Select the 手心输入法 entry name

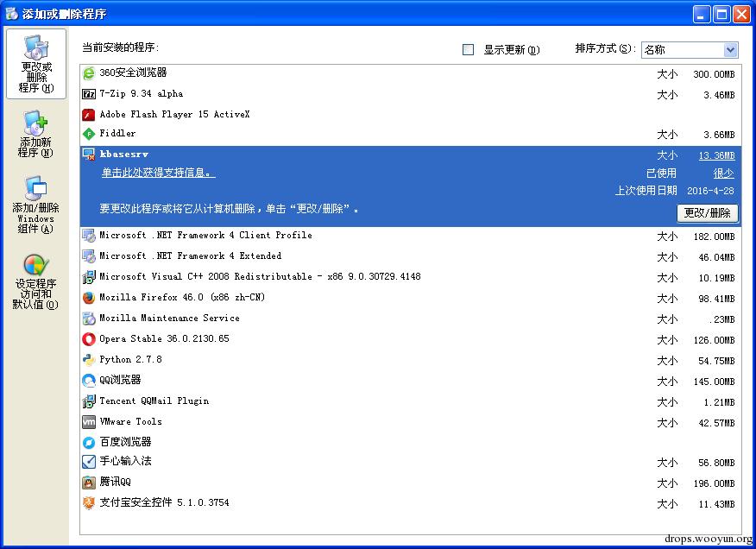[x=125, y=461]
